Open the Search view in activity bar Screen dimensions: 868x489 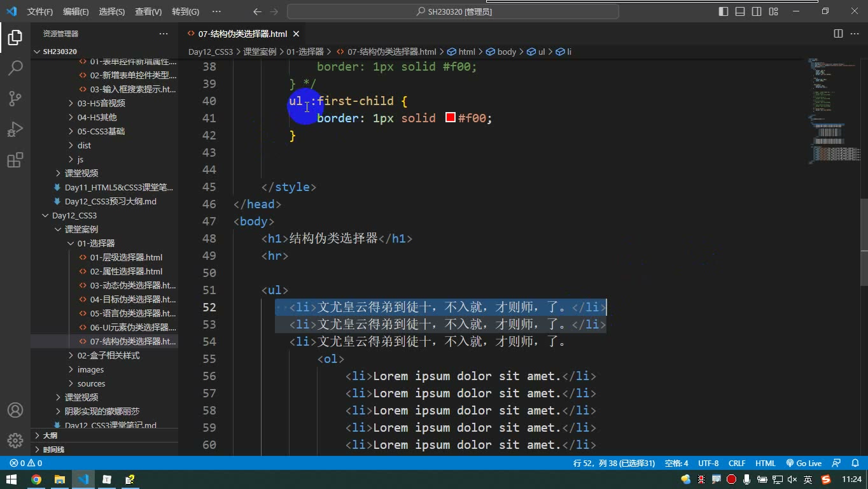point(15,67)
